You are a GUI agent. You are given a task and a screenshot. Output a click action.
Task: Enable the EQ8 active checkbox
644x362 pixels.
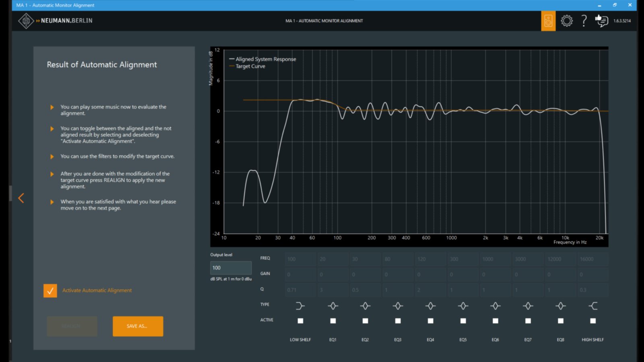(x=561, y=321)
